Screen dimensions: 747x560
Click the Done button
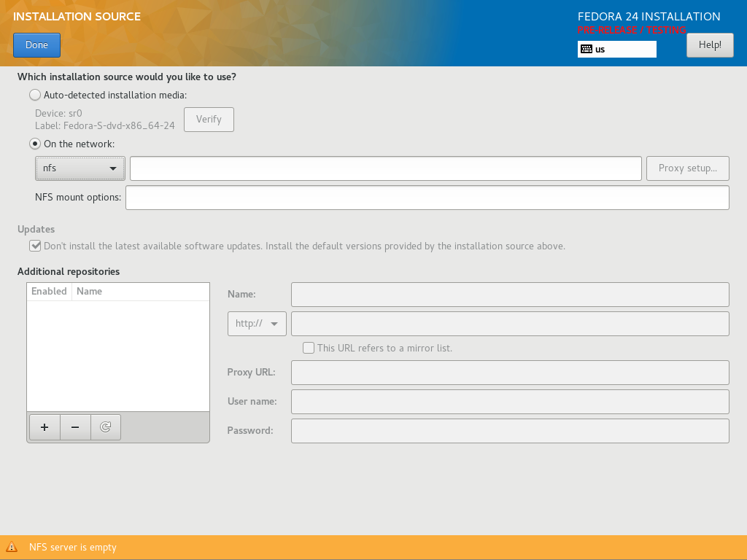coord(36,45)
